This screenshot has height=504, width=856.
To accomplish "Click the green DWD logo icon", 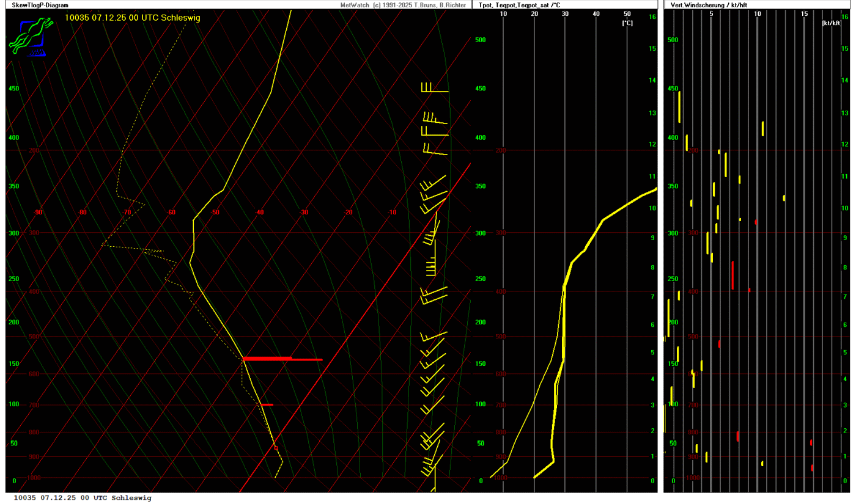I will point(28,37).
